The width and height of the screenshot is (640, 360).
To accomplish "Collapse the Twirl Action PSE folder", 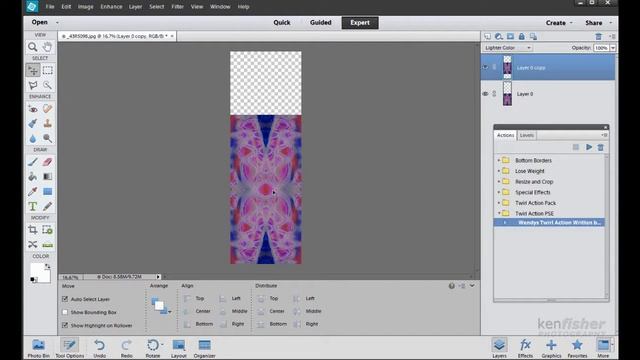I will [x=498, y=213].
